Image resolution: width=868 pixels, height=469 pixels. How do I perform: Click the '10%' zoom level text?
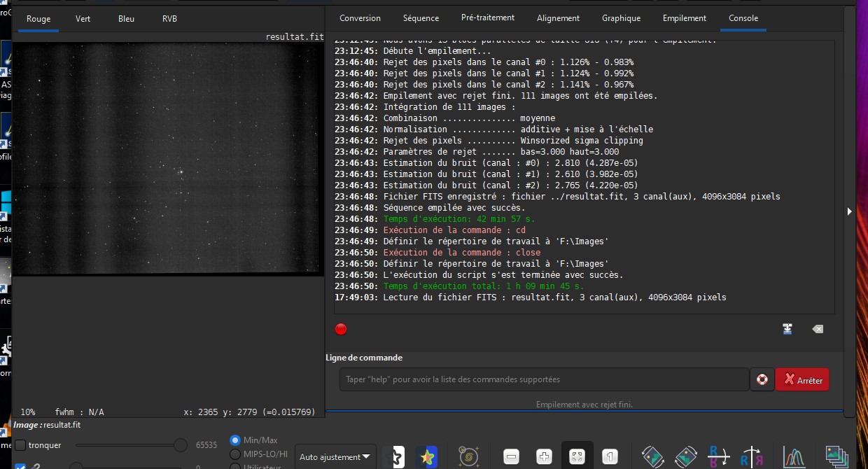pyautogui.click(x=28, y=412)
